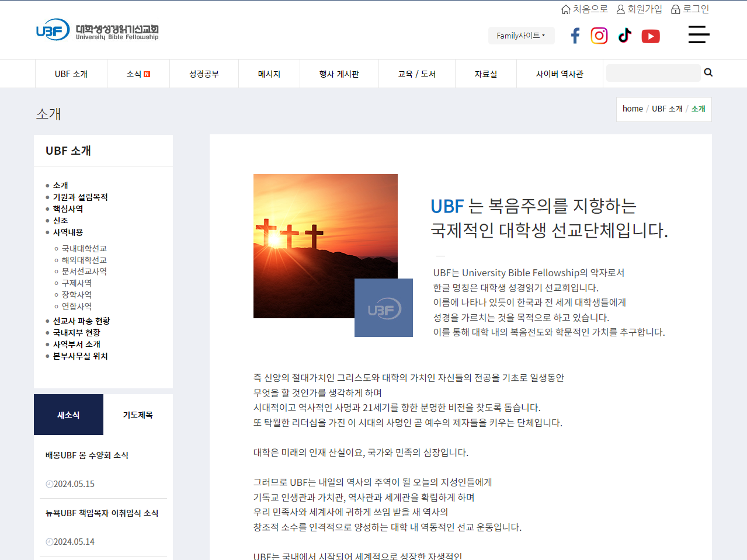Image resolution: width=747 pixels, height=560 pixels.
Task: Click the date 2024.05.15
Action: click(74, 484)
